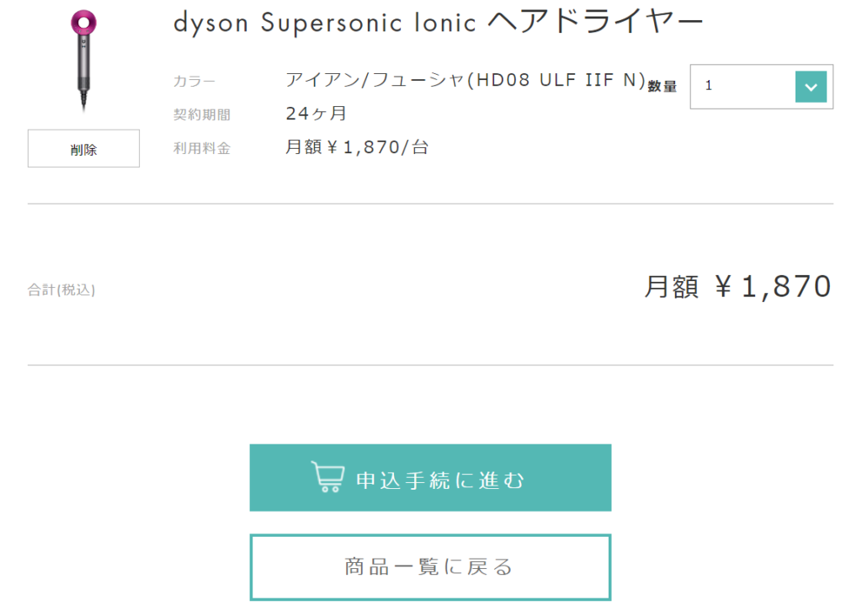Image resolution: width=862 pixels, height=616 pixels.
Task: Click the color value アイアン/フューシャ text
Action: point(375,80)
